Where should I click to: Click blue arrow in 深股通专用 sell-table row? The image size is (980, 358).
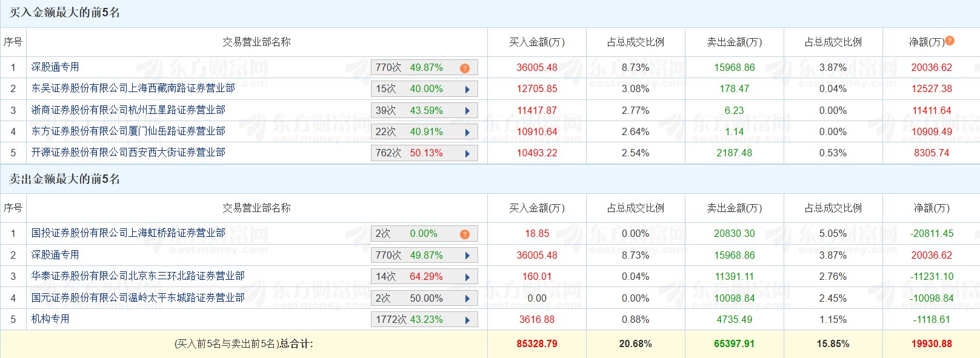(x=467, y=256)
